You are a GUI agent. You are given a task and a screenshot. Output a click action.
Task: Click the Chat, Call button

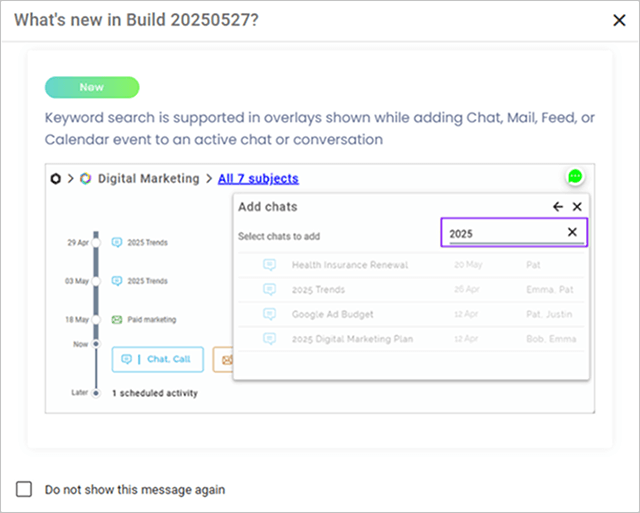[x=158, y=360]
